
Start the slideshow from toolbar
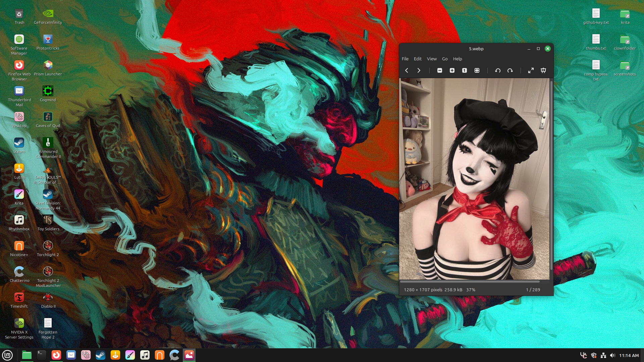point(543,70)
